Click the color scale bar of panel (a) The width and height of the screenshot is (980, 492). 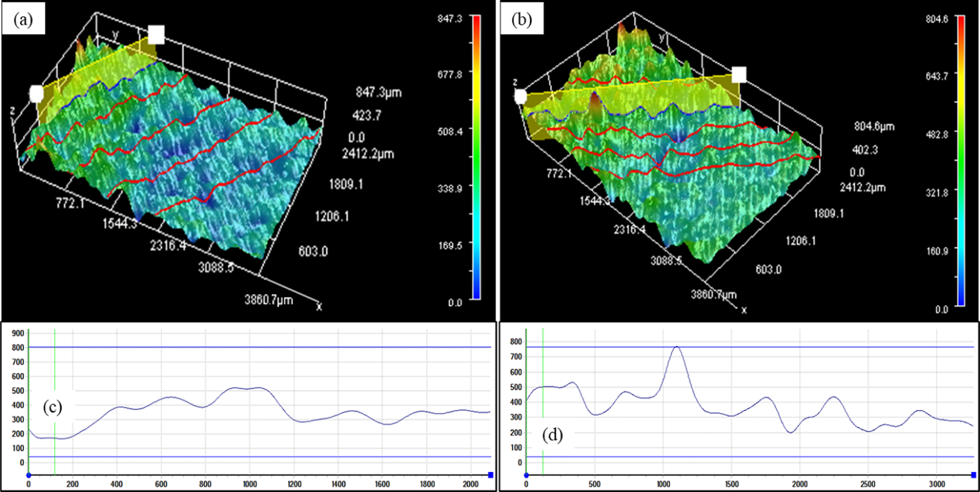pyautogui.click(x=476, y=157)
